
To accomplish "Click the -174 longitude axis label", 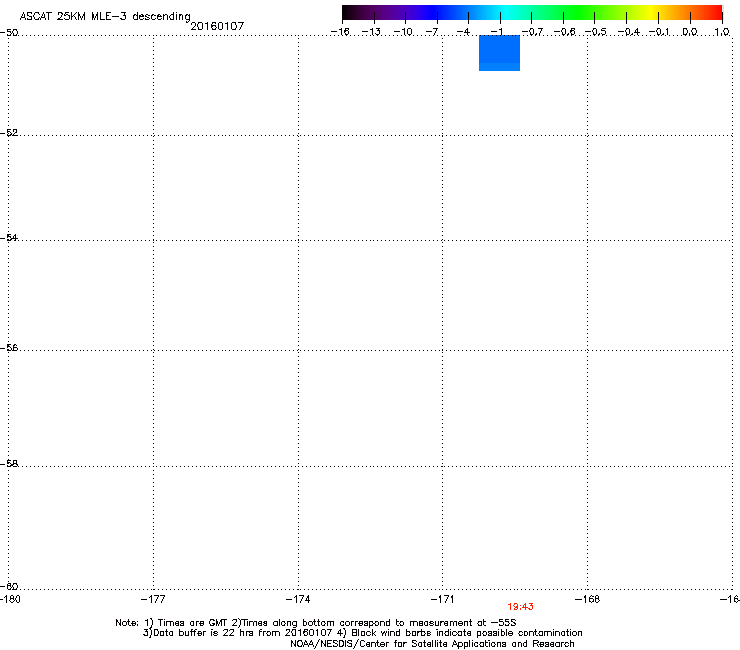I will coord(298,599).
